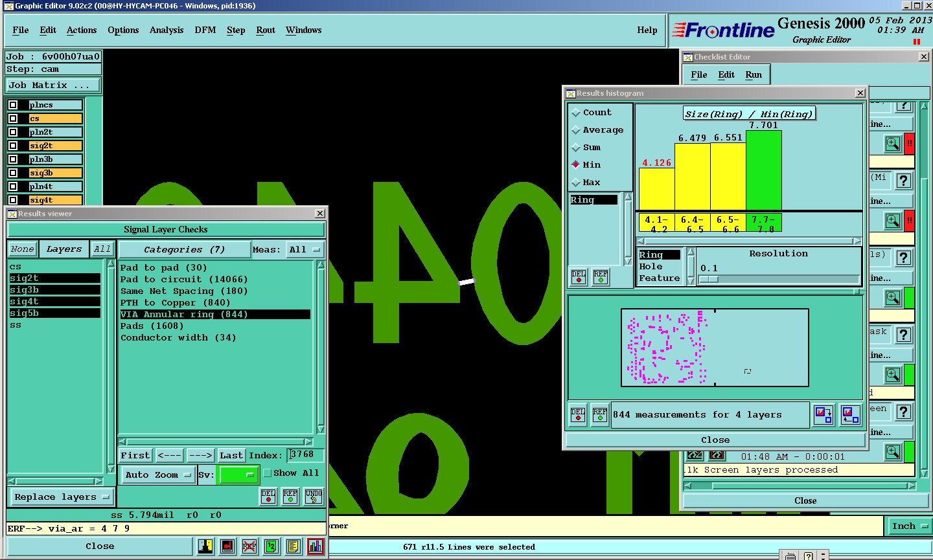
Task: Open the Rout menu
Action: point(266,30)
